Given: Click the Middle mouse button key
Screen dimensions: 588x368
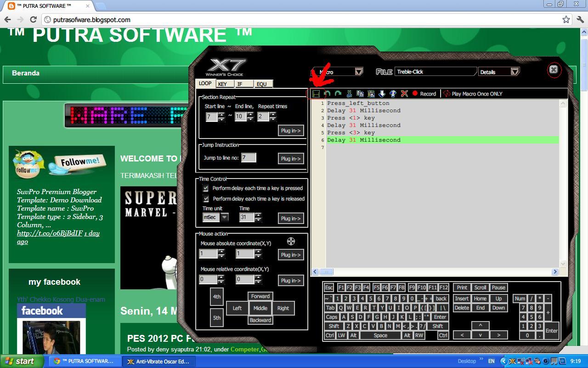Looking at the screenshot, I should click(260, 308).
